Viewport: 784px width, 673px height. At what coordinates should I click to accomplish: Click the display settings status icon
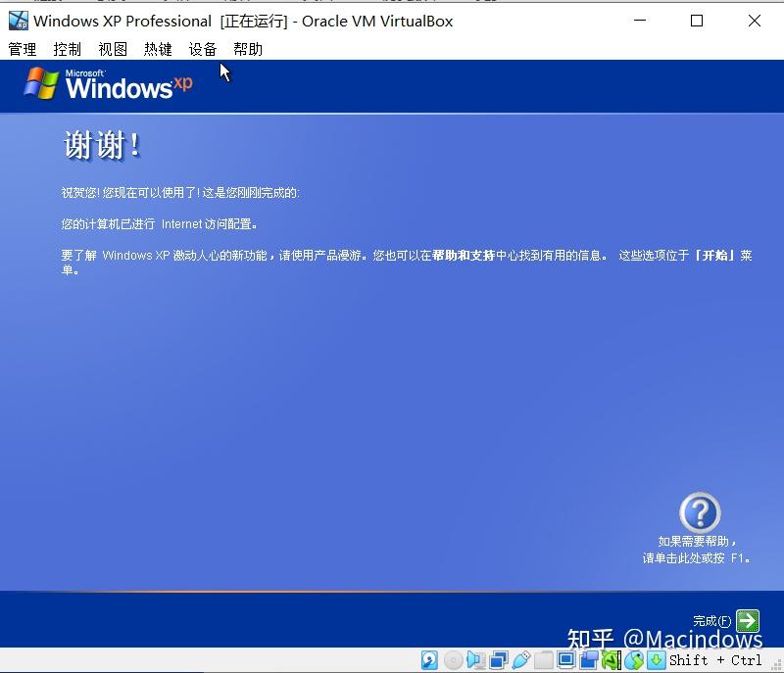(x=566, y=660)
